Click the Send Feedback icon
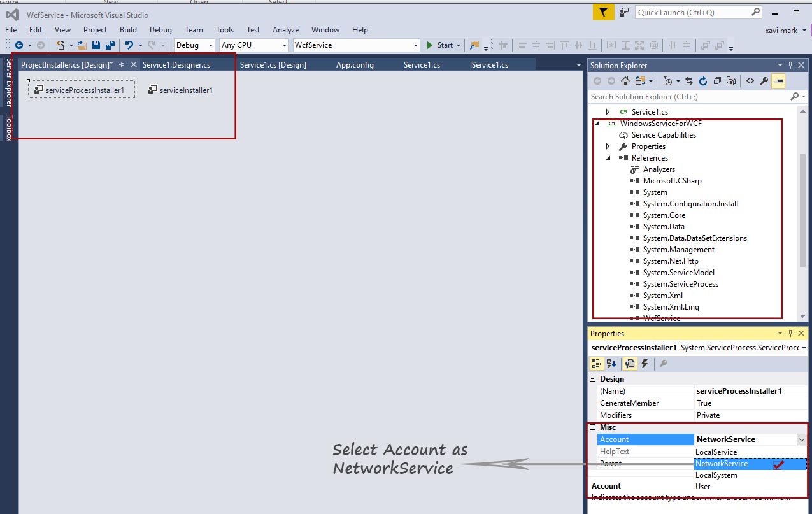Image resolution: width=812 pixels, height=514 pixels. [624, 12]
